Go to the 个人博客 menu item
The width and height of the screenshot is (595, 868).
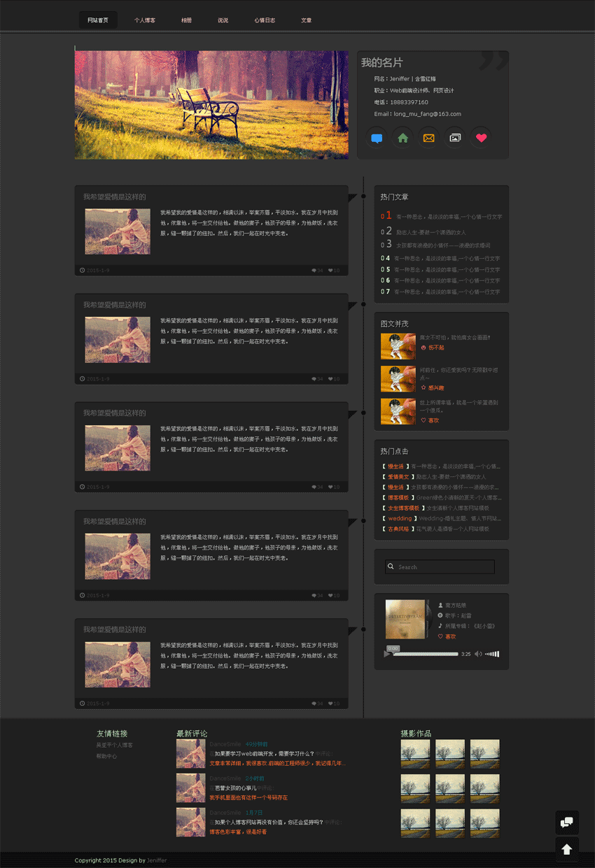pyautogui.click(x=145, y=20)
